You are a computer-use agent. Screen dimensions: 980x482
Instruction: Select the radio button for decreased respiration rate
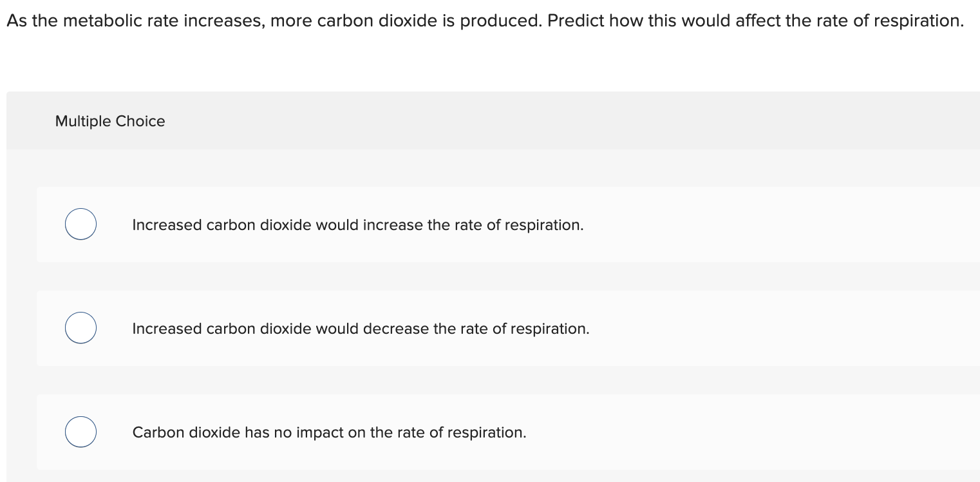(80, 327)
